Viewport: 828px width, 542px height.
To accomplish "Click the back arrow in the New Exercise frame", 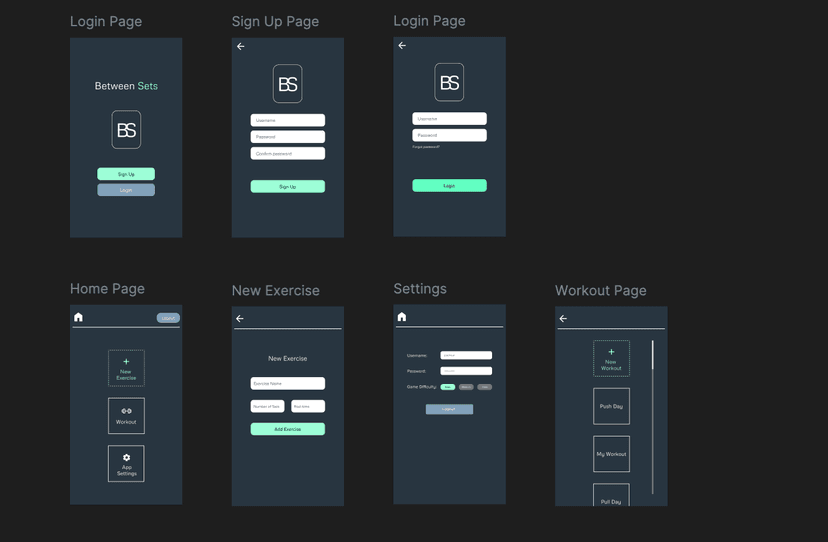I will (240, 319).
